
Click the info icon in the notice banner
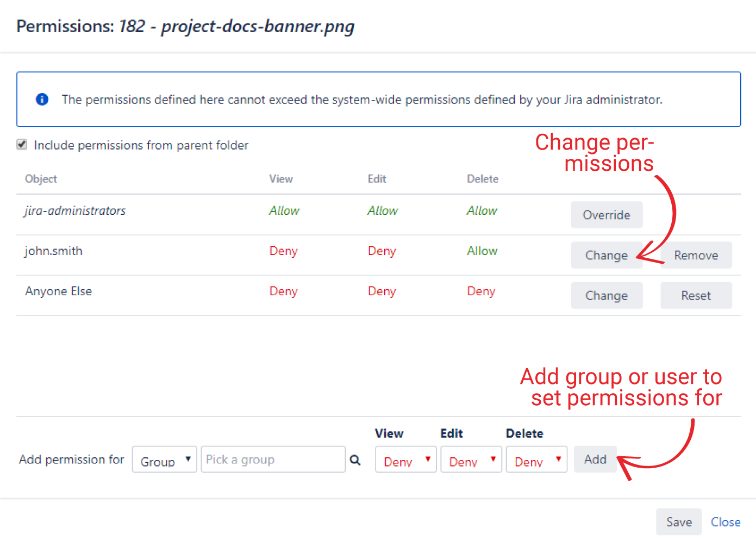click(x=42, y=100)
